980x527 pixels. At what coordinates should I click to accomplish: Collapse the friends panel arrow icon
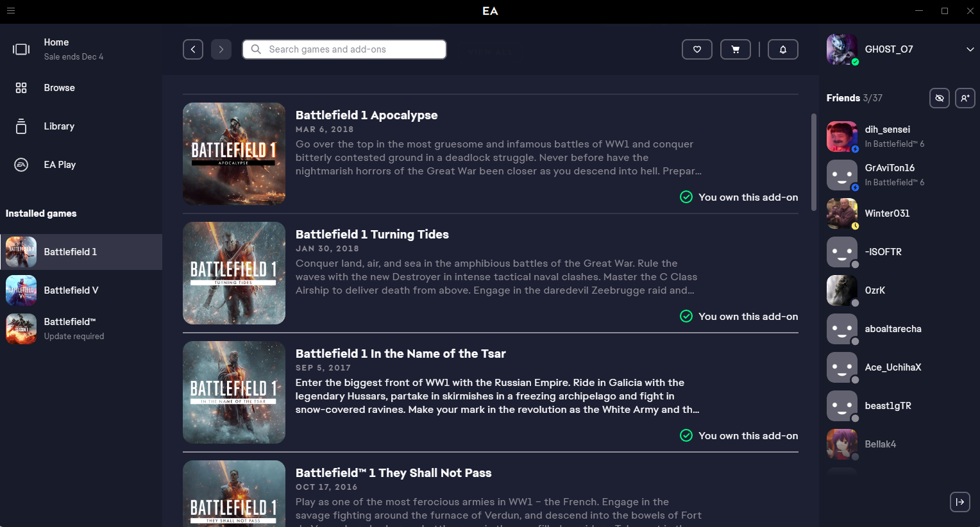[960, 502]
